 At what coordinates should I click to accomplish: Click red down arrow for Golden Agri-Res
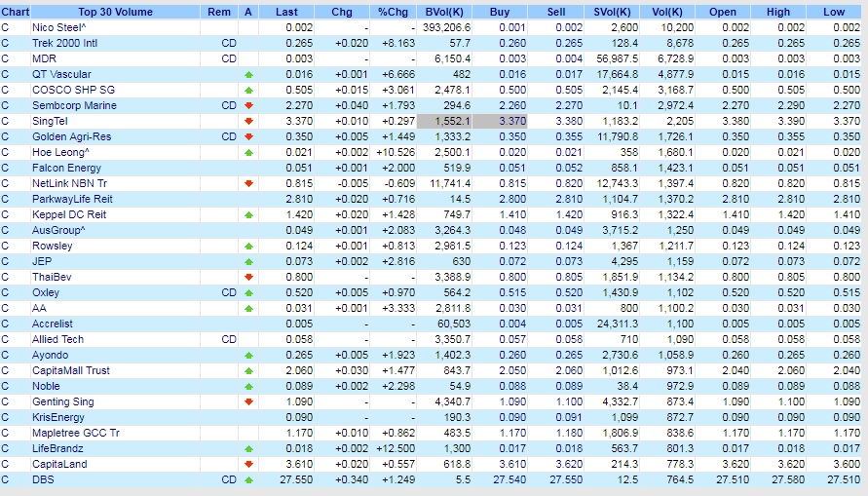click(x=248, y=136)
